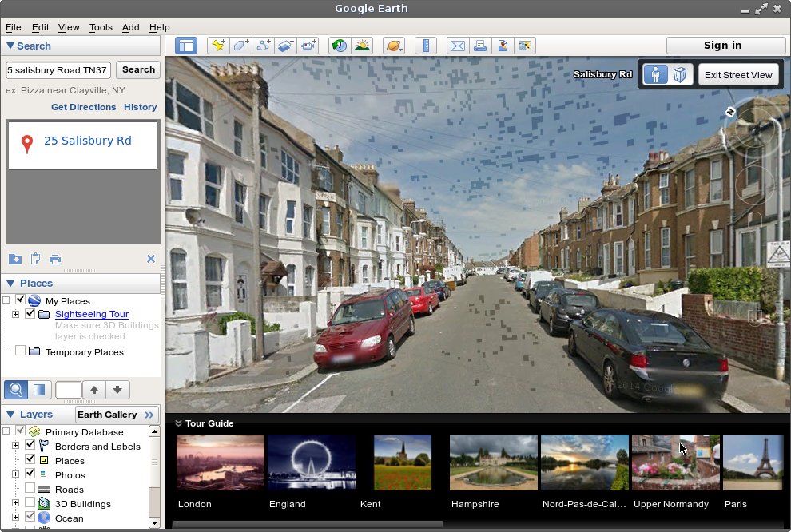This screenshot has height=532, width=791.
Task: Save search result to My Places
Action: pyautogui.click(x=15, y=259)
